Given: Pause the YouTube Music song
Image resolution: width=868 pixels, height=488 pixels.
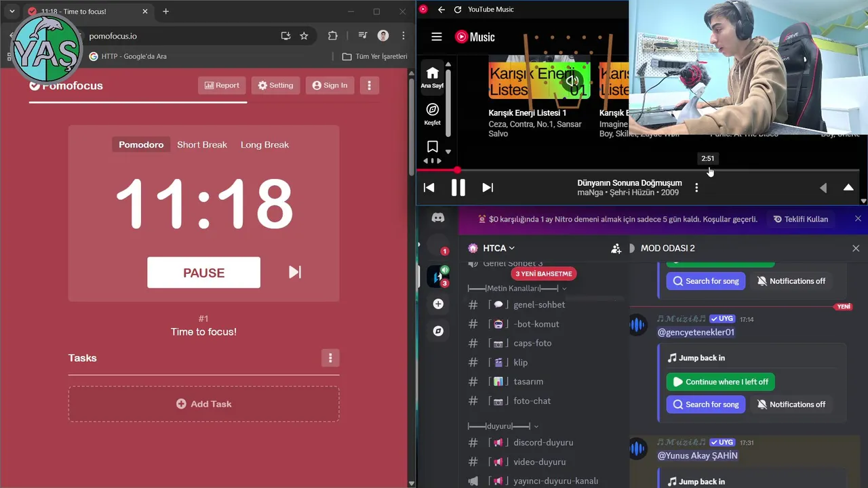Looking at the screenshot, I should pyautogui.click(x=458, y=188).
